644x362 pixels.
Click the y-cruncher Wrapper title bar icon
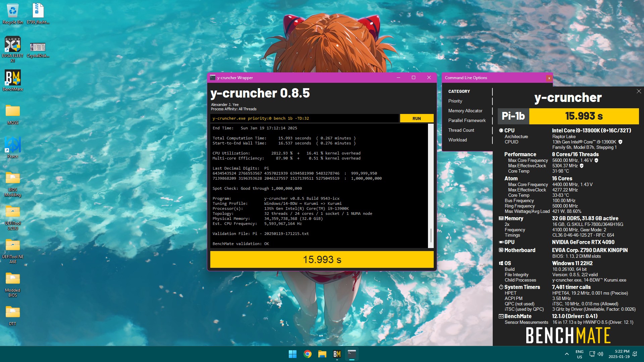pyautogui.click(x=212, y=77)
